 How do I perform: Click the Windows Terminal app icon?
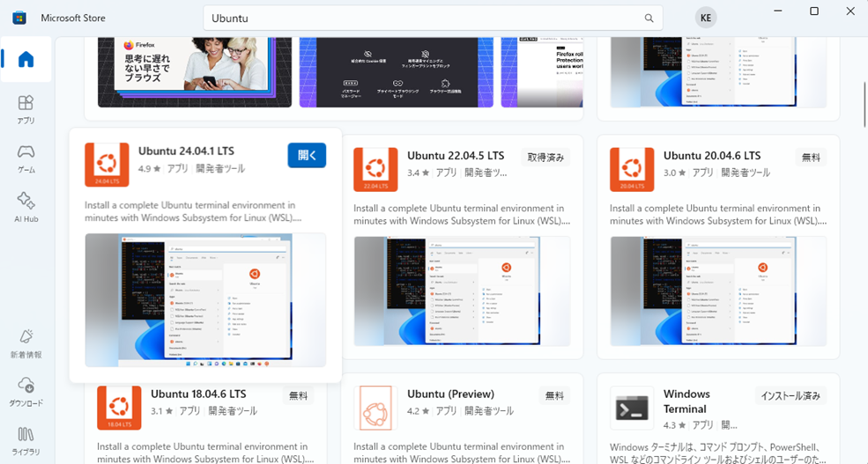tap(632, 408)
